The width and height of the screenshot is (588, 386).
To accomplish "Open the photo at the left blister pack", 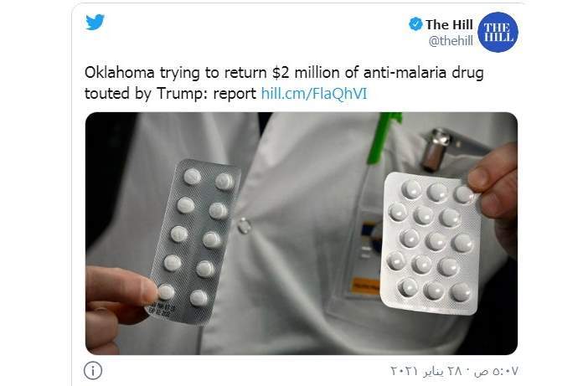I will (x=193, y=242).
